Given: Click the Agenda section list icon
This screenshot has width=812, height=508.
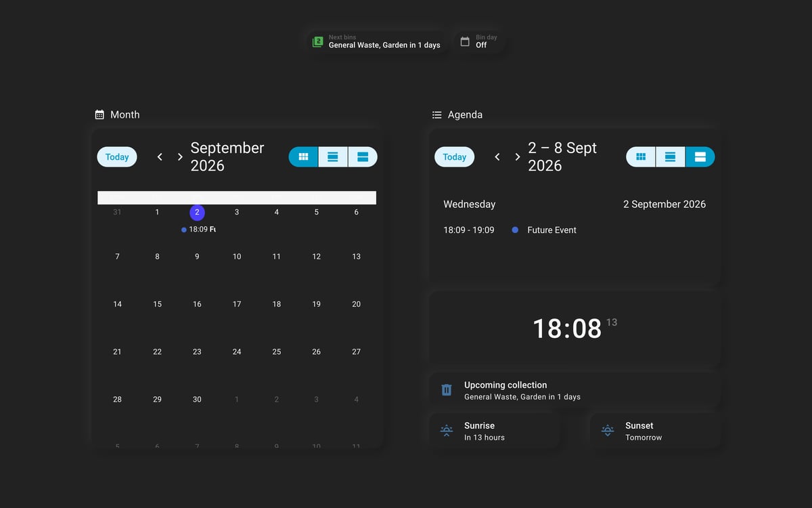Looking at the screenshot, I should pos(437,115).
